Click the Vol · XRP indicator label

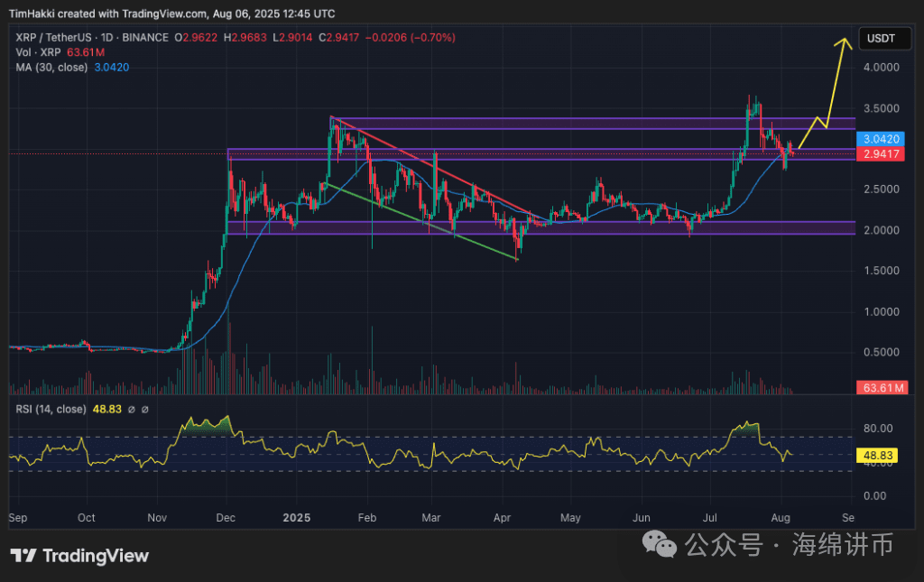pyautogui.click(x=38, y=52)
